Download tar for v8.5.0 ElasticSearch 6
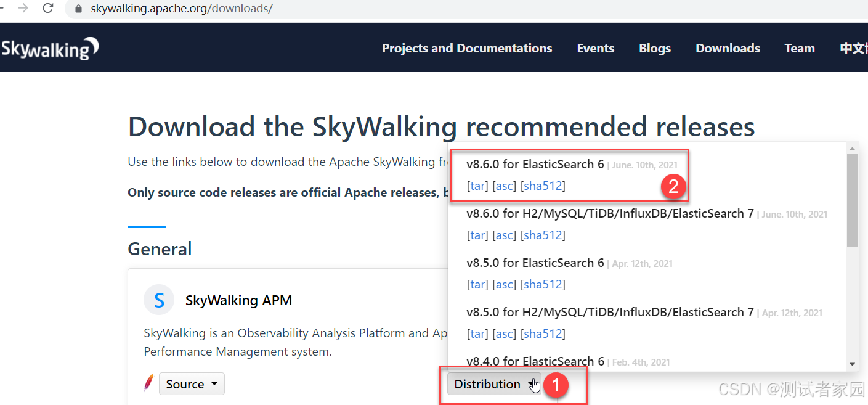Screen dimensions: 868x405 (x=477, y=284)
